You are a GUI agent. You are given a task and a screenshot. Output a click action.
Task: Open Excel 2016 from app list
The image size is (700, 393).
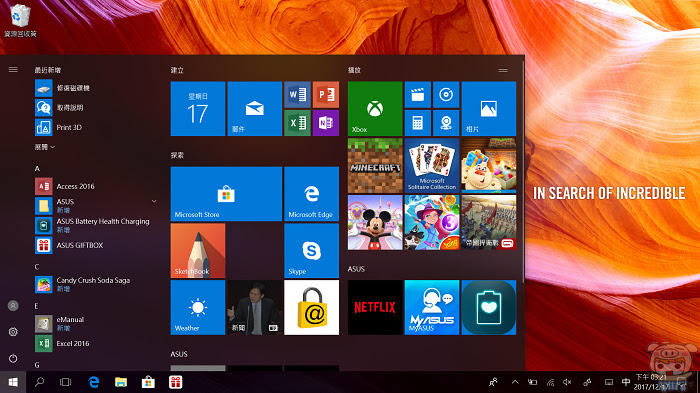coord(96,343)
